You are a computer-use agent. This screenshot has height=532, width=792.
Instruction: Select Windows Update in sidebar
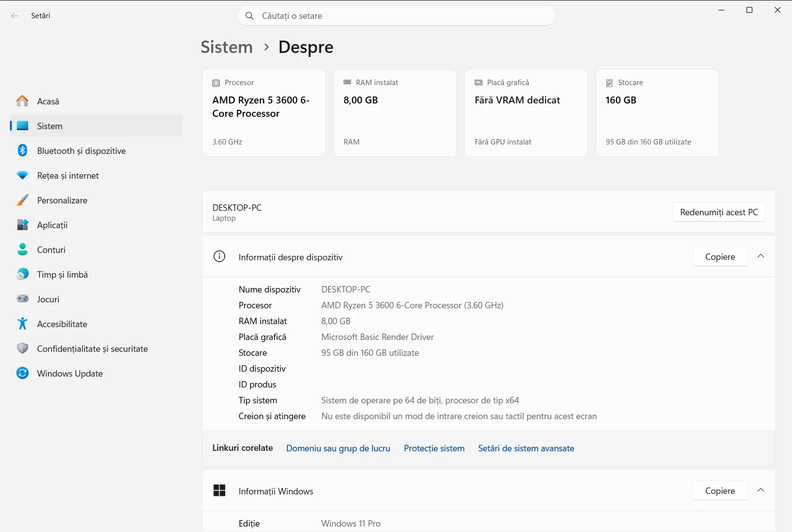click(x=96, y=373)
